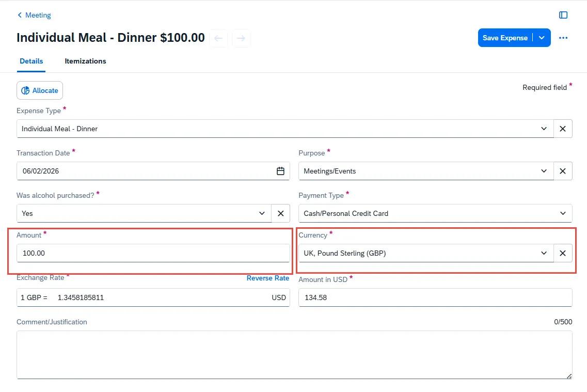This screenshot has width=587, height=392.
Task: Clear the Purpose Meetings/Events value
Action: pos(563,171)
